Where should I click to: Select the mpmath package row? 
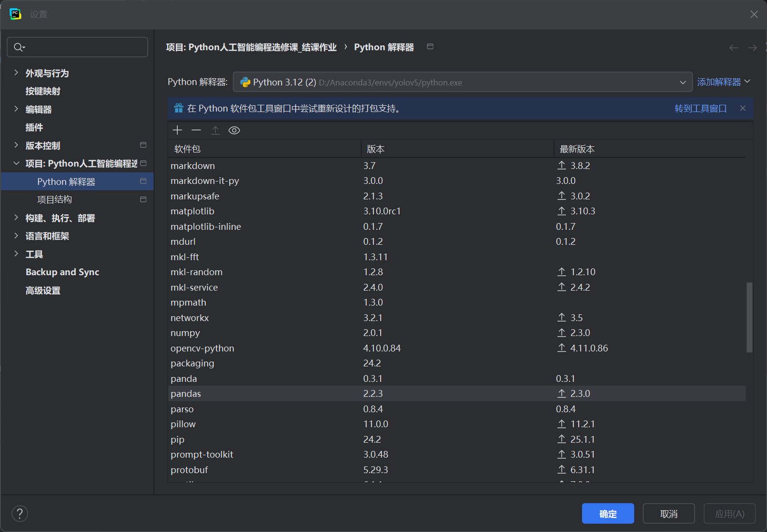tap(457, 302)
